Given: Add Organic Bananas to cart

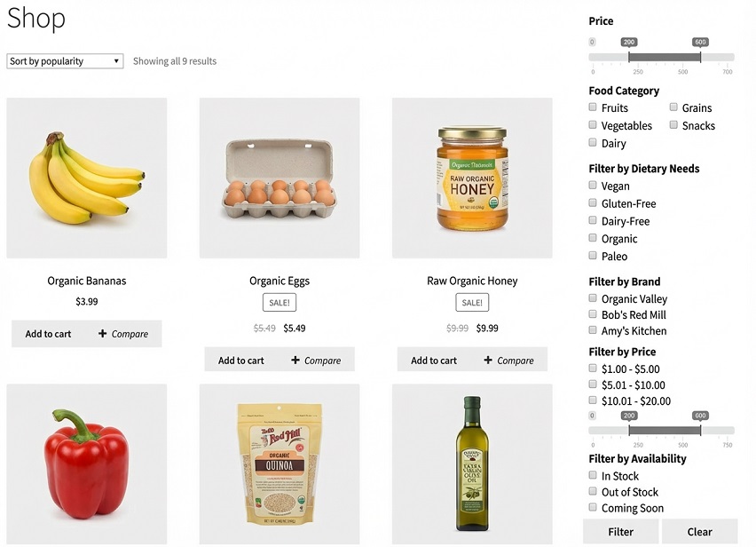Looking at the screenshot, I should click(x=47, y=333).
